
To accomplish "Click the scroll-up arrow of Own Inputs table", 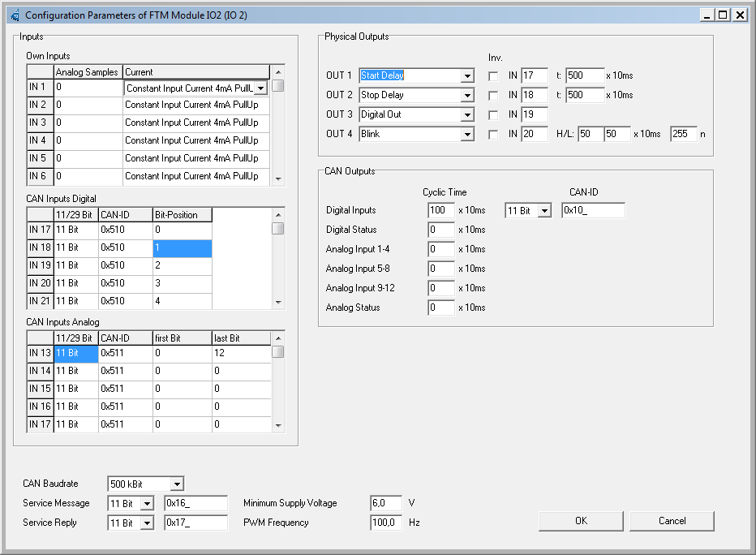I will [278, 72].
